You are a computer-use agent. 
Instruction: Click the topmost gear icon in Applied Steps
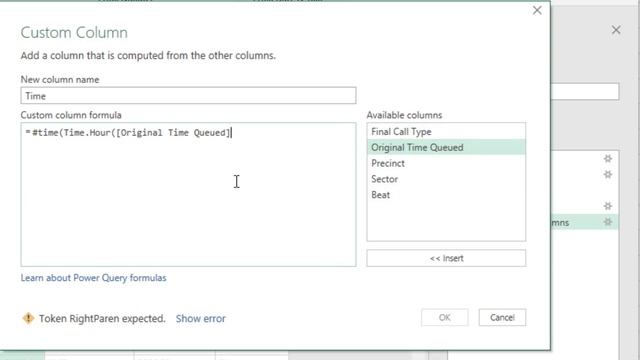click(608, 158)
